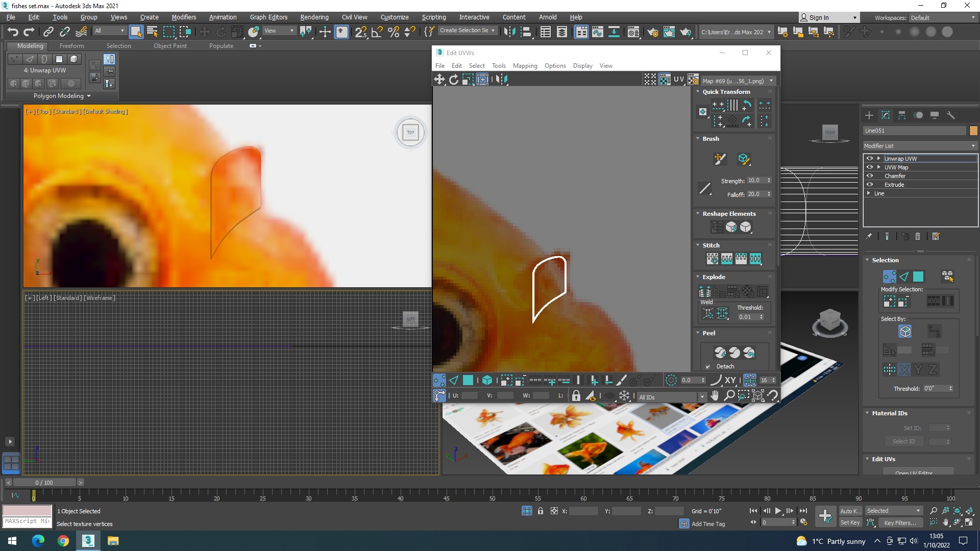
Task: Toggle visibility eye of Chamfer modifier
Action: click(870, 176)
